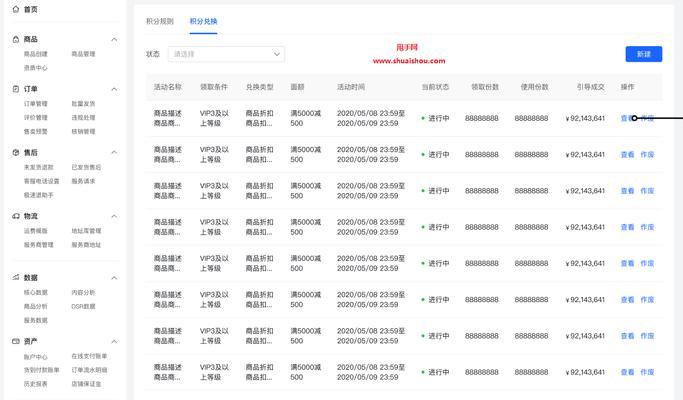The image size is (683, 400).
Task: Open 商品管理 in the sidebar
Action: coord(83,54)
